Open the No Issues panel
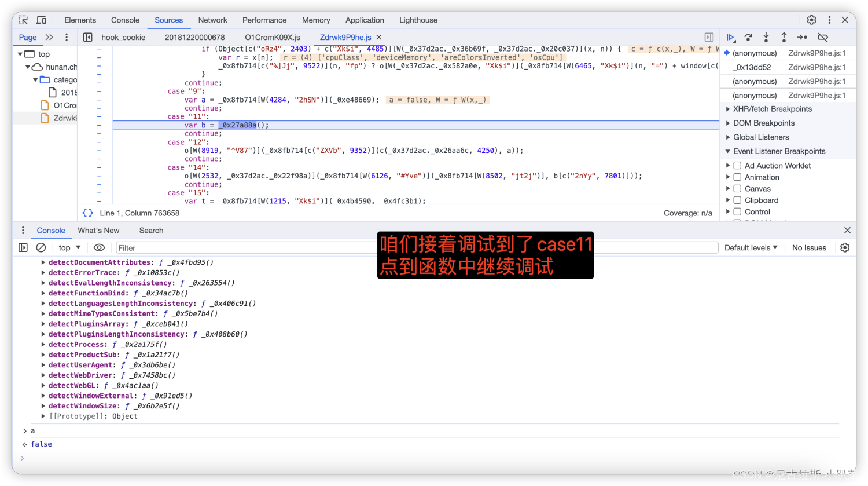Viewport: 868px width, 486px height. click(808, 247)
